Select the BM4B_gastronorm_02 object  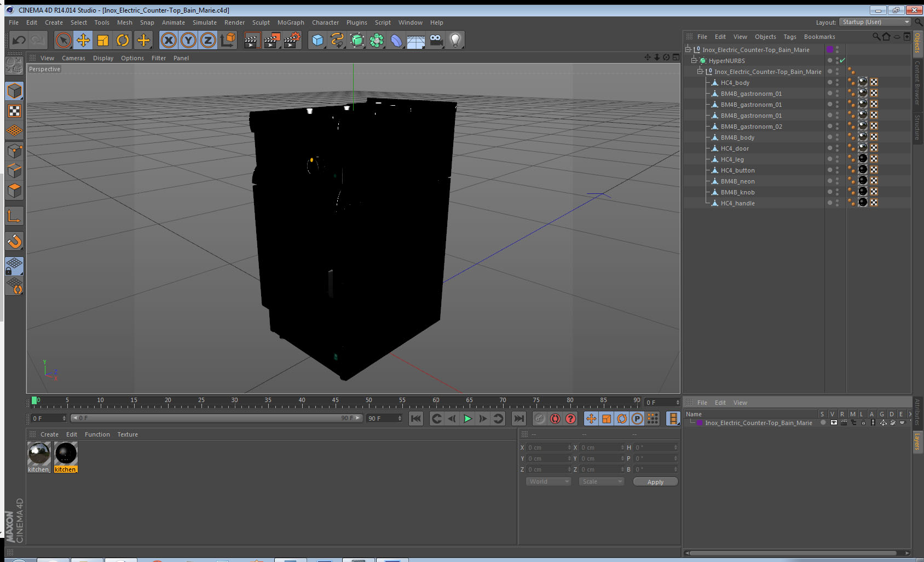coord(751,127)
